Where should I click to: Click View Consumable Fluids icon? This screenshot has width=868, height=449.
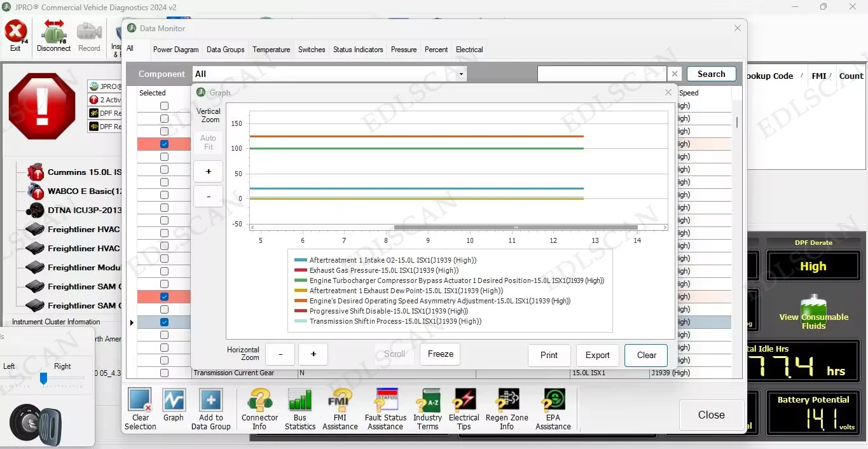pyautogui.click(x=813, y=310)
